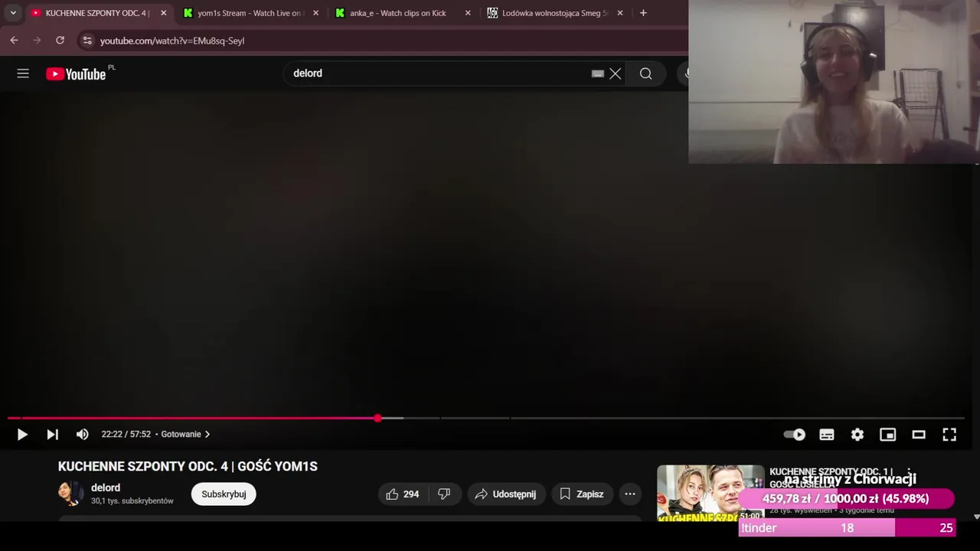This screenshot has width=980, height=551.
Task: Open the on-screen keyboard in search box
Action: point(598,73)
